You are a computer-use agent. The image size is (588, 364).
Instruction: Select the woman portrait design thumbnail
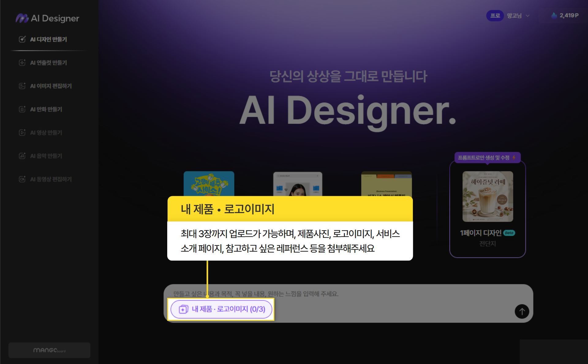(298, 184)
